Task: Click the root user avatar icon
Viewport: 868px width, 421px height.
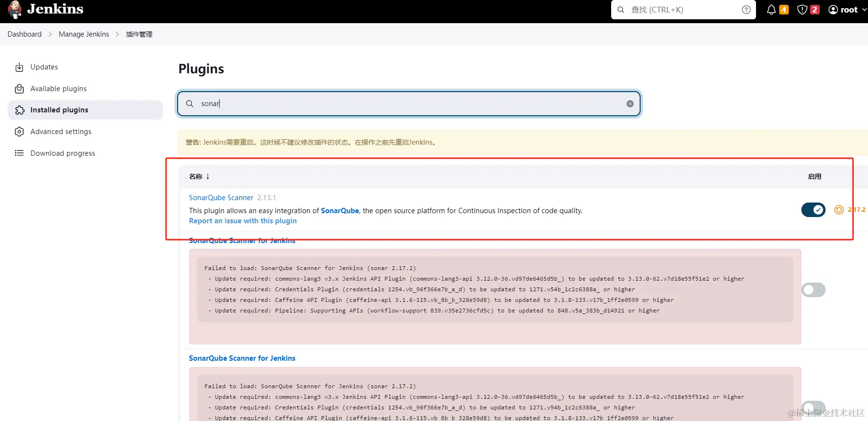Action: click(x=833, y=10)
